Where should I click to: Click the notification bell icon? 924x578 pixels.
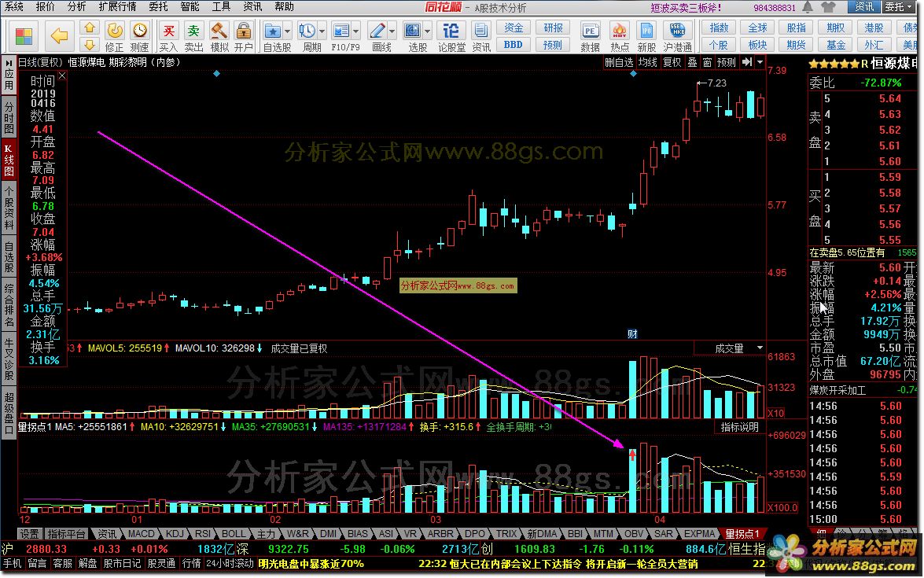(808, 7)
